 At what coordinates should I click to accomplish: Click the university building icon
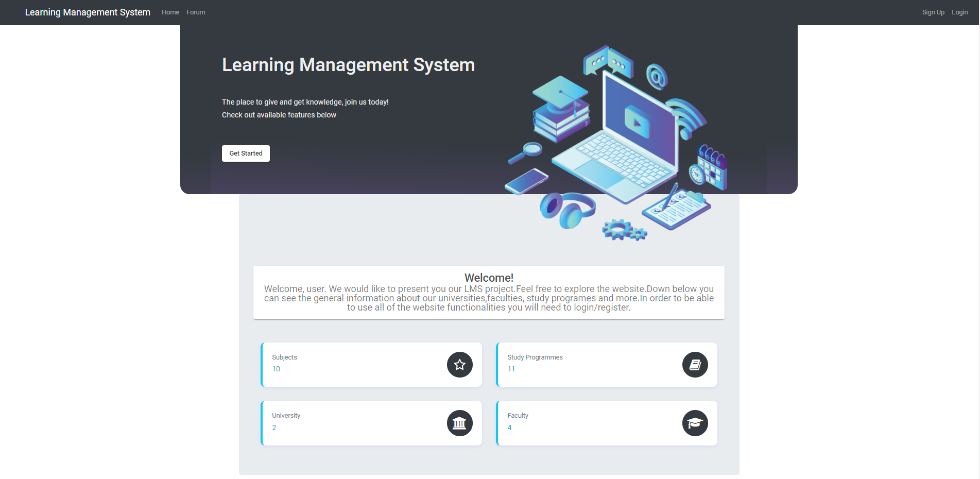(x=459, y=423)
